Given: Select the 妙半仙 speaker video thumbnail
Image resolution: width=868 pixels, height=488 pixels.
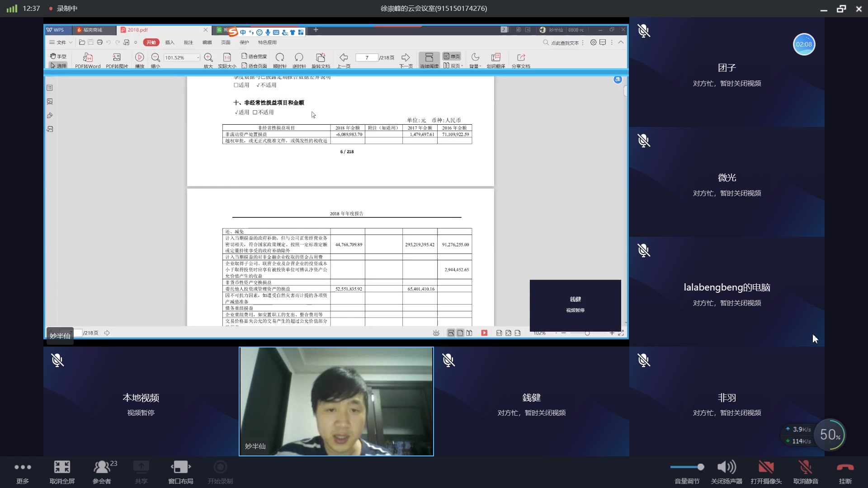Looking at the screenshot, I should 336,401.
